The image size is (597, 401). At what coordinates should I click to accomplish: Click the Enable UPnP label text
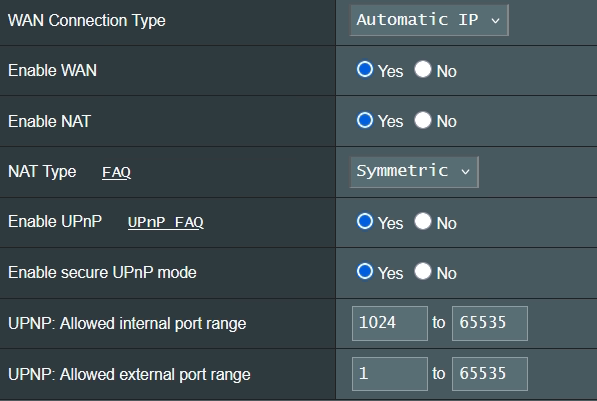click(55, 222)
